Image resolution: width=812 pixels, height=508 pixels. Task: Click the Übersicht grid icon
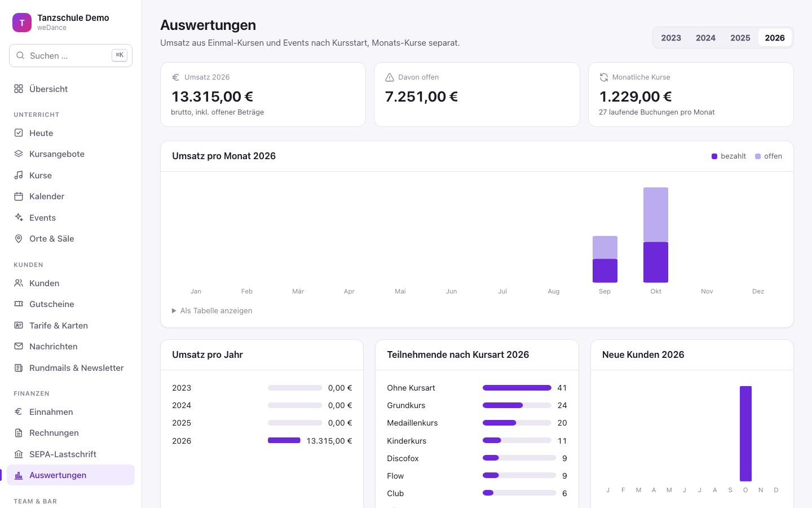click(x=19, y=89)
